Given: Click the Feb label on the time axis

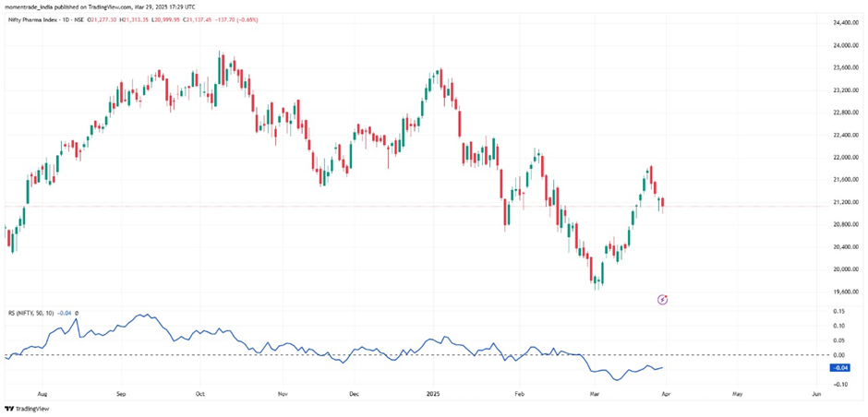Looking at the screenshot, I should tap(519, 394).
